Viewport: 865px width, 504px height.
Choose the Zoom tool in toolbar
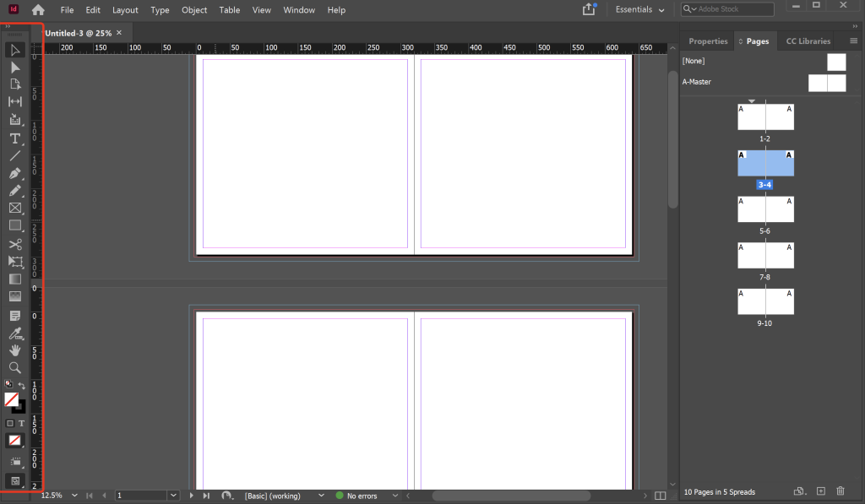click(x=15, y=368)
